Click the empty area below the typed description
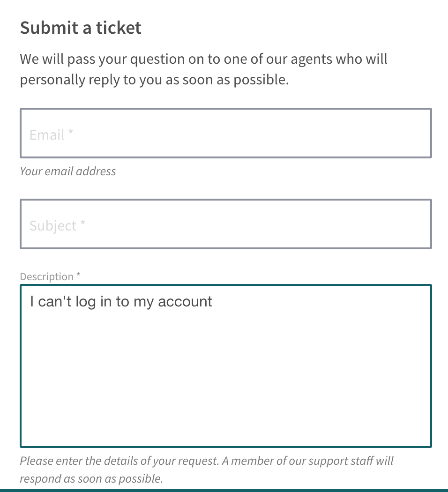 [x=225, y=398]
